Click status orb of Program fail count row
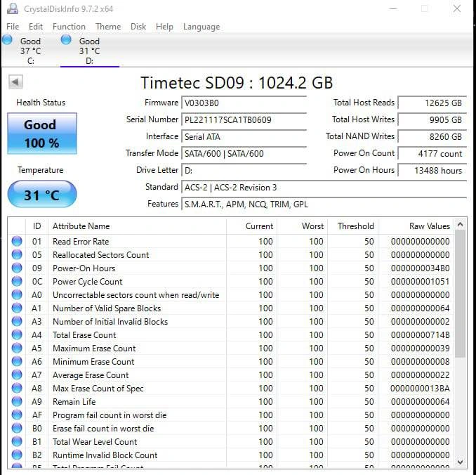 [x=17, y=415]
